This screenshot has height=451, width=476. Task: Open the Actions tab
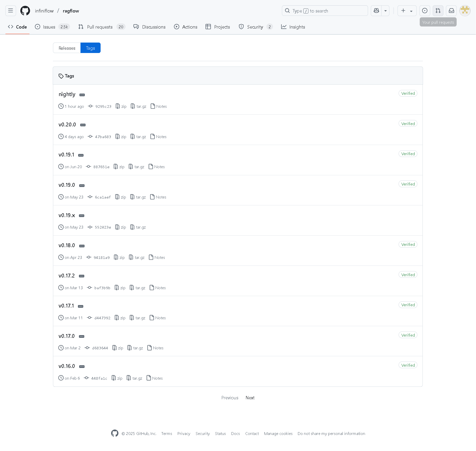(x=186, y=27)
